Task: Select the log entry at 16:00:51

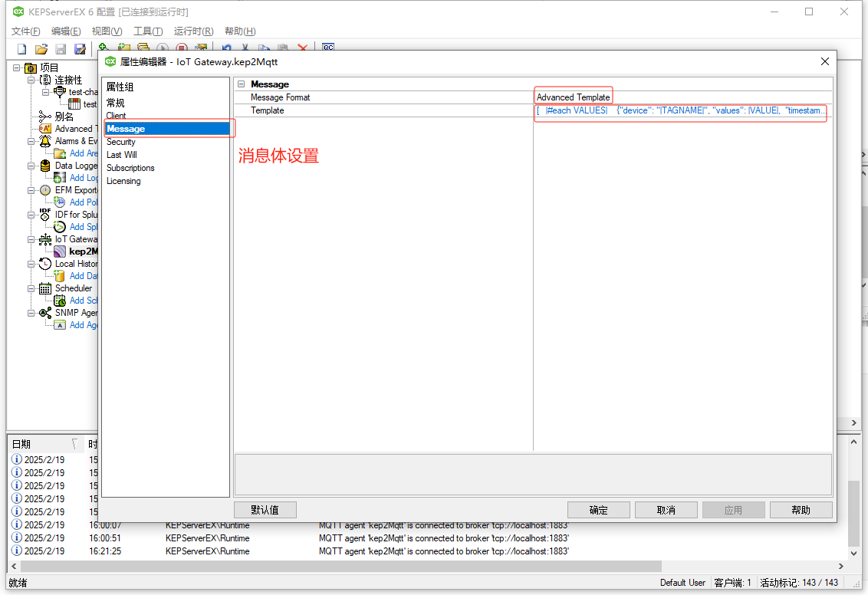Action: tap(426, 538)
